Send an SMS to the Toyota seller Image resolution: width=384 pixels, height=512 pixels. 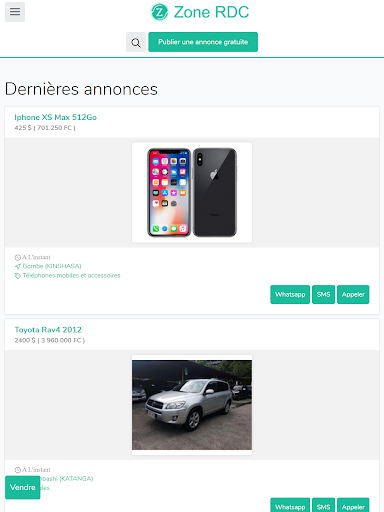click(323, 506)
